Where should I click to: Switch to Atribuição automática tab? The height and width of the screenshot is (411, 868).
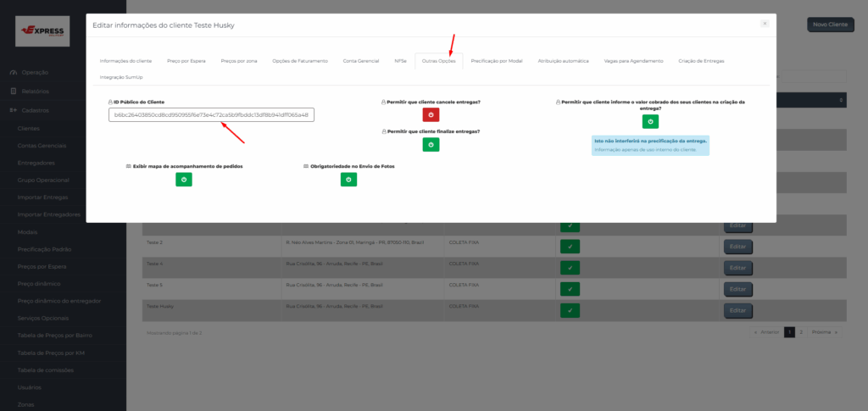pyautogui.click(x=563, y=61)
